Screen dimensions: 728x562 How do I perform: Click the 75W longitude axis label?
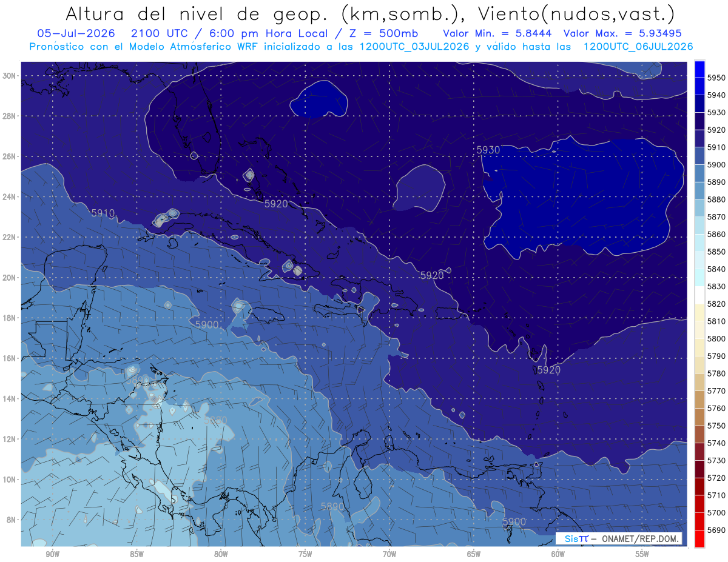pyautogui.click(x=305, y=554)
